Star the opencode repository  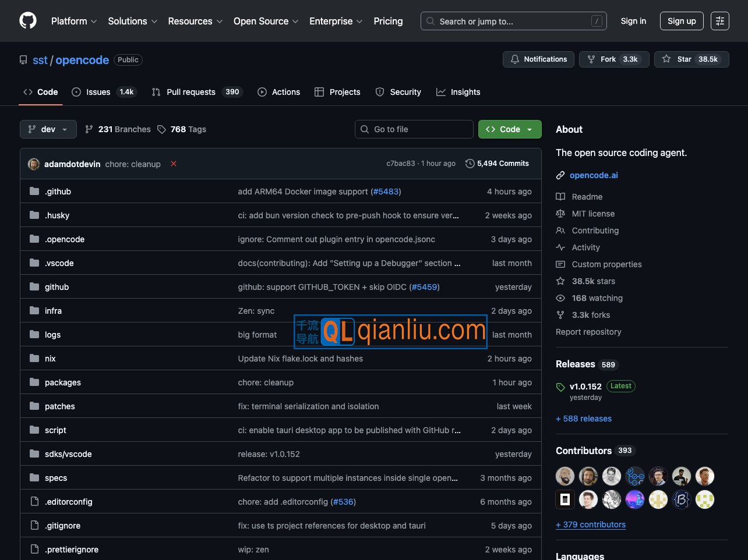[x=691, y=59]
